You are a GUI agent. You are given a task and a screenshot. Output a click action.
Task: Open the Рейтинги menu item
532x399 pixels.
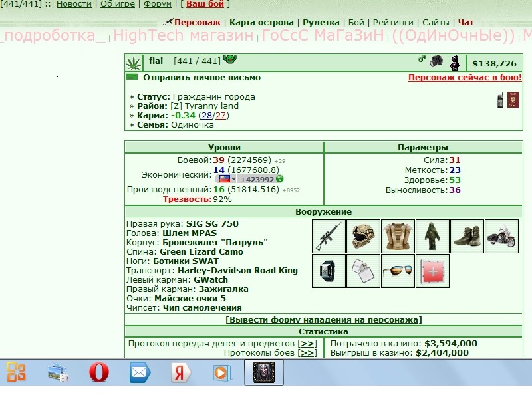(x=393, y=23)
